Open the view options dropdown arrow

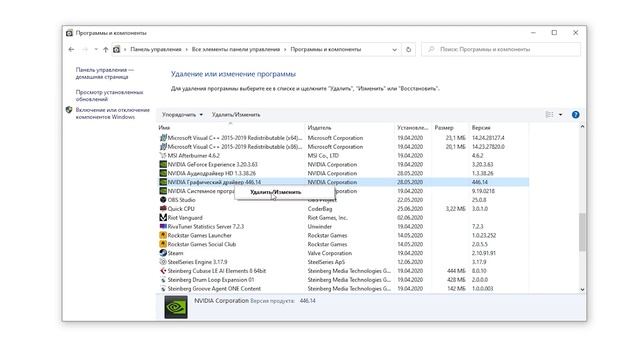click(x=560, y=115)
